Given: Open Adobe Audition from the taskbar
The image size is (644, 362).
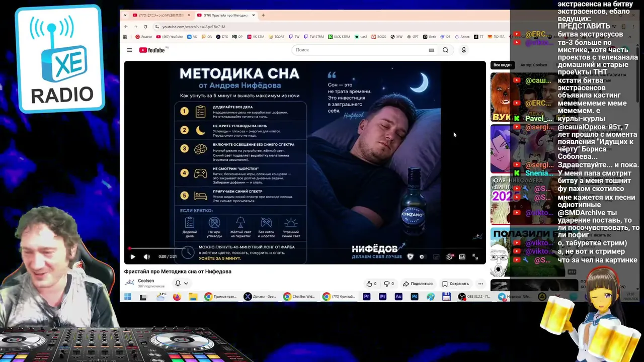Looking at the screenshot, I should 398,297.
